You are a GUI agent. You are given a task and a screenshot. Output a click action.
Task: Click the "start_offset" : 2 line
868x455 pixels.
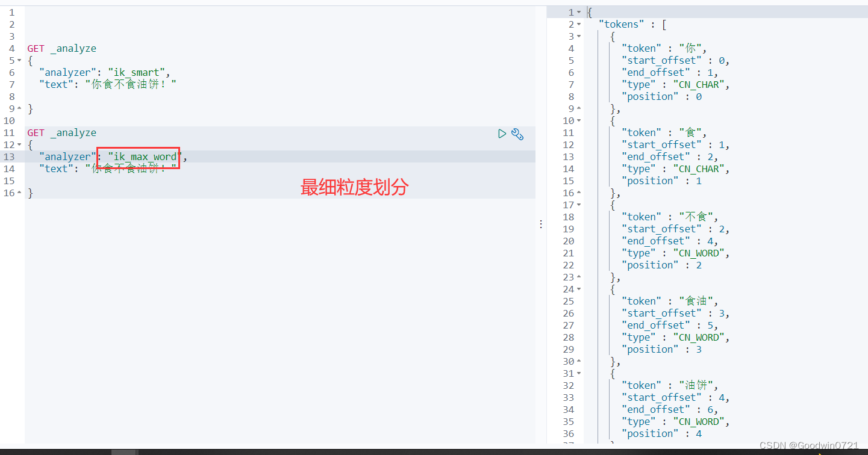click(x=676, y=229)
